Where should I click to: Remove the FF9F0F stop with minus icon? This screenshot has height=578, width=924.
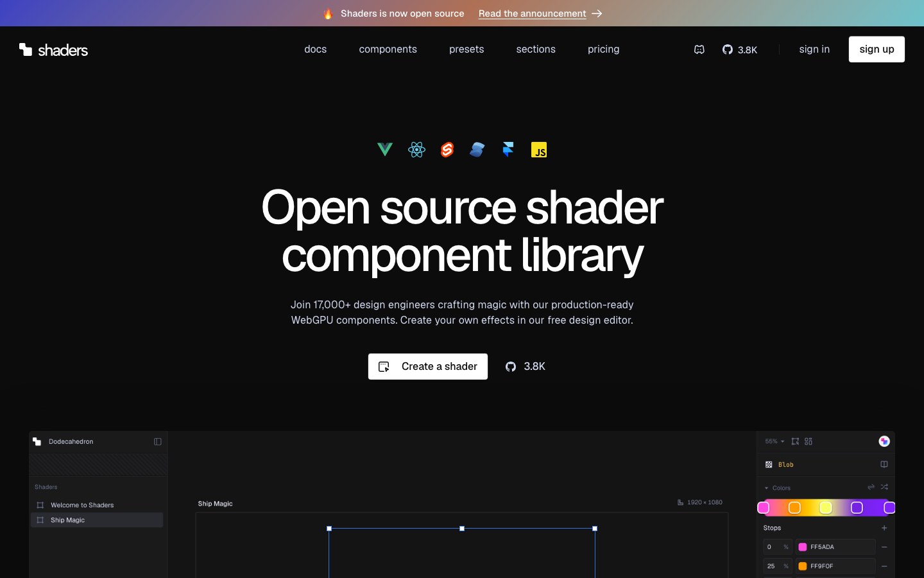[884, 566]
